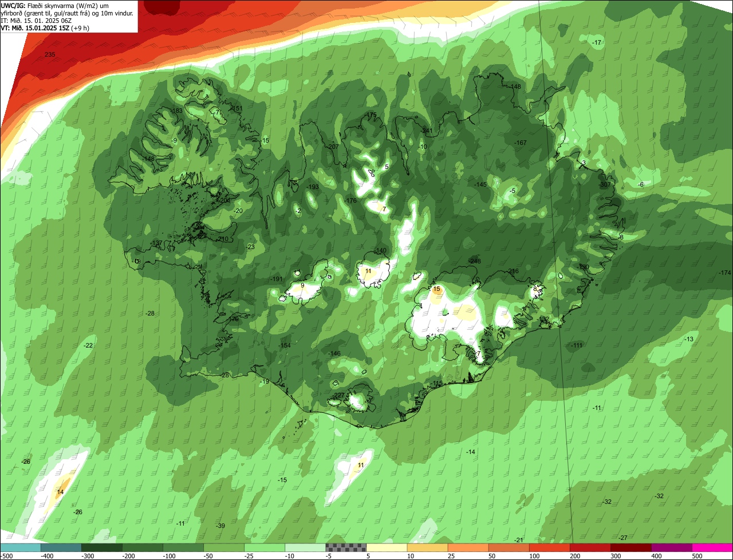
Task: Click the '-145' map value
Action: point(480,184)
